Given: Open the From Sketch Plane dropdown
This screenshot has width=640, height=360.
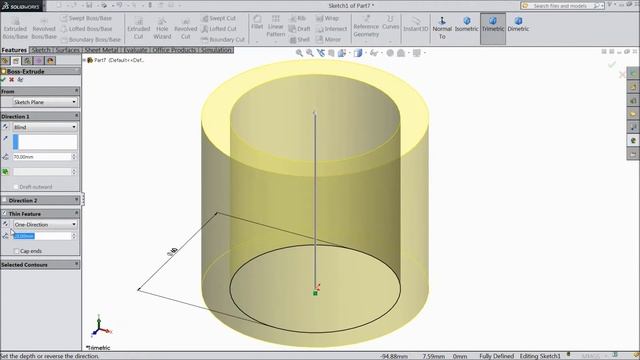Looking at the screenshot, I should coord(44,102).
